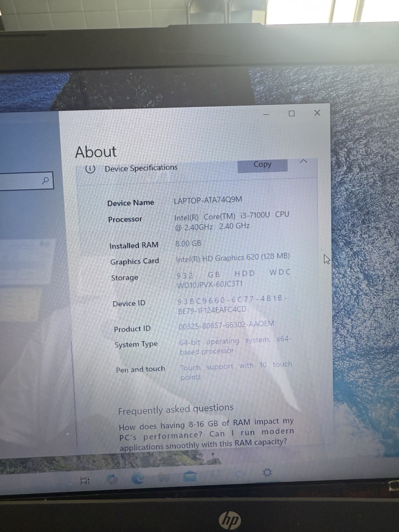Click the Pen and touch label
The image size is (399, 532).
point(140,369)
